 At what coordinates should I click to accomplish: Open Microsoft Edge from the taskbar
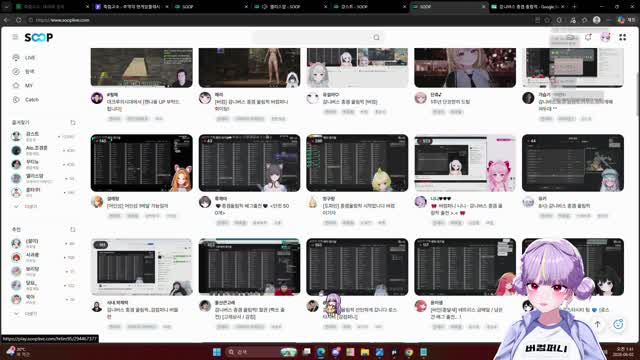coord(321,352)
